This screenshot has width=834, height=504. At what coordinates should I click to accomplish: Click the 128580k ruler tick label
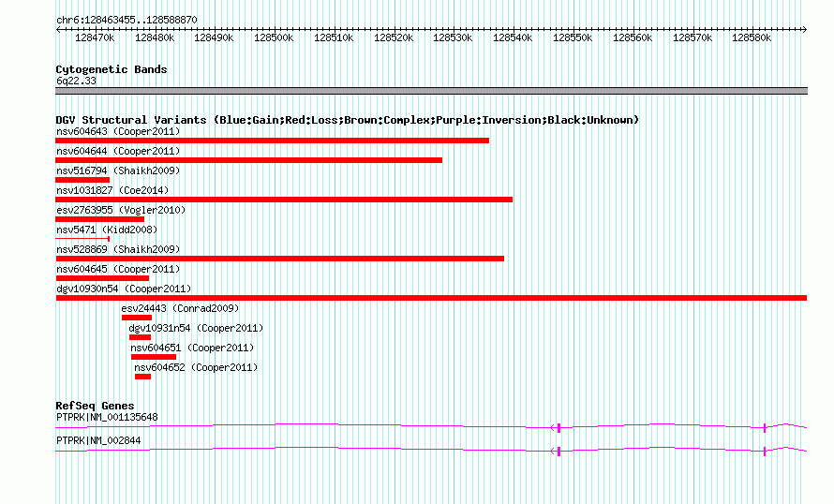click(752, 37)
